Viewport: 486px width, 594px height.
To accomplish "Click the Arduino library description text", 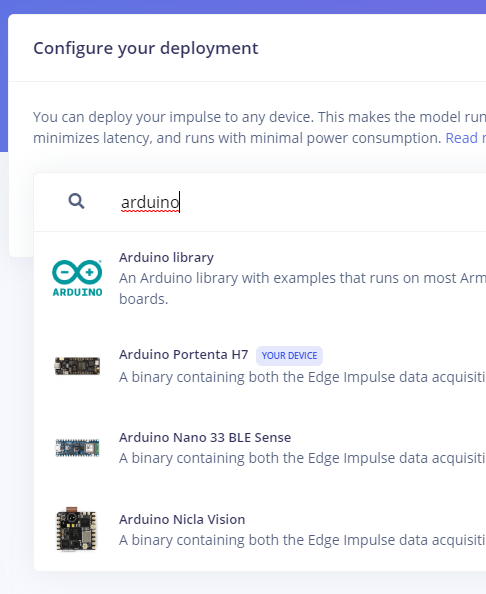I will point(302,289).
